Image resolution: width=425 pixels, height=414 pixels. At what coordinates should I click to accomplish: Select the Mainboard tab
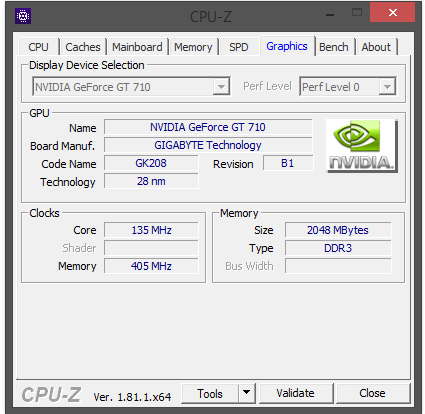(x=137, y=47)
